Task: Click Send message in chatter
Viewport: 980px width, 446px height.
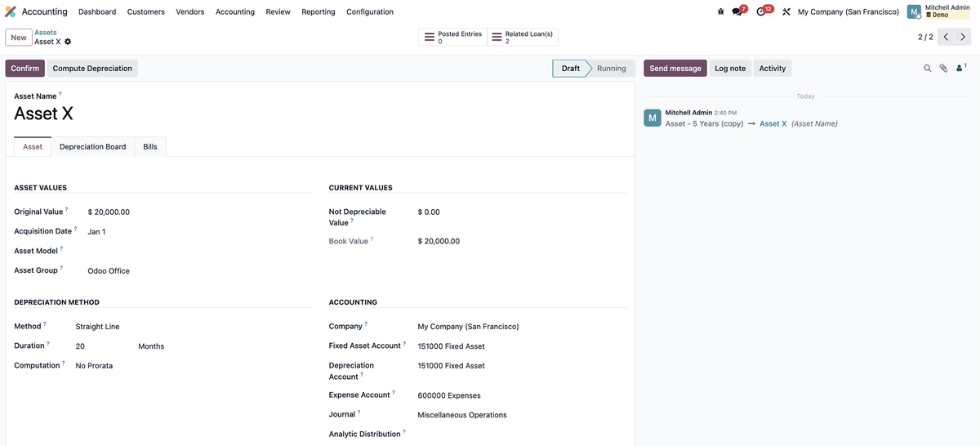Action: click(675, 69)
